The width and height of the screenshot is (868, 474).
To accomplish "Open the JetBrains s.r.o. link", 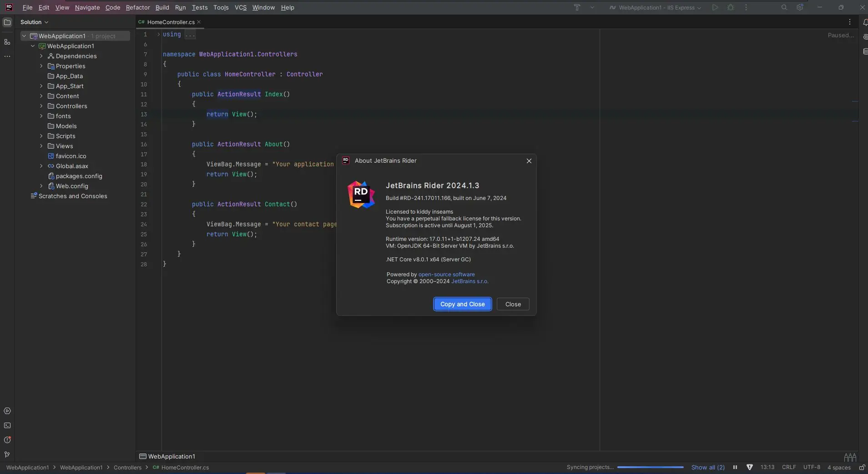I will pos(470,281).
